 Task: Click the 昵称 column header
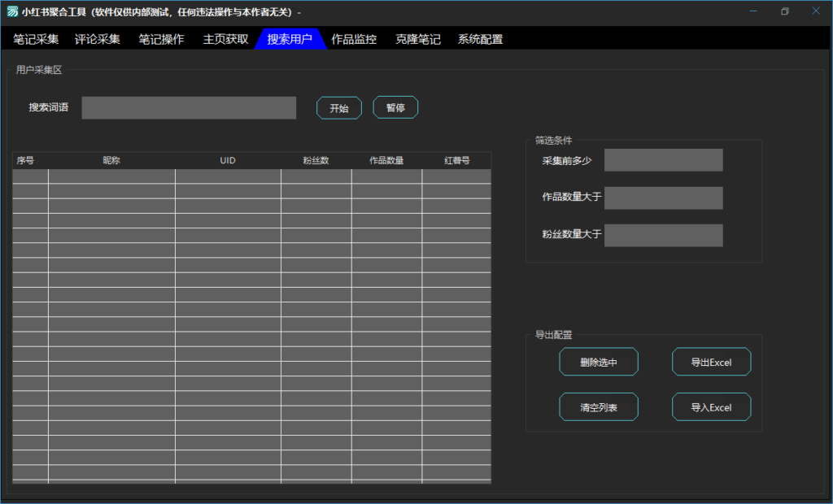(111, 160)
